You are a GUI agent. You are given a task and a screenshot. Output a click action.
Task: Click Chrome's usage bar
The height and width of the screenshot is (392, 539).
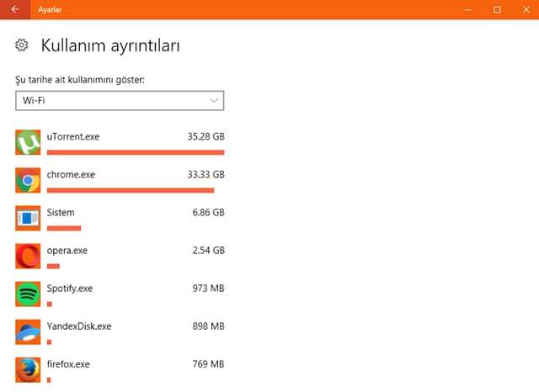point(131,190)
